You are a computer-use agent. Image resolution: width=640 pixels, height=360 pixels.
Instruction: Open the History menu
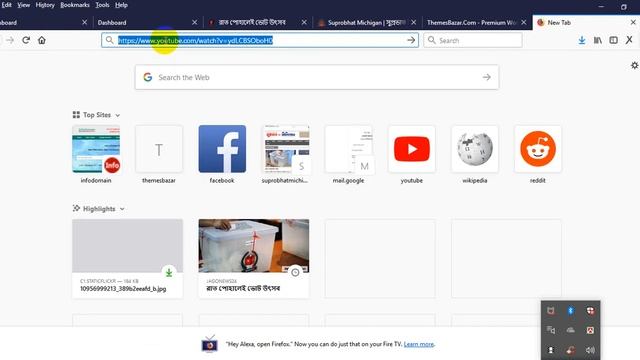(45, 5)
